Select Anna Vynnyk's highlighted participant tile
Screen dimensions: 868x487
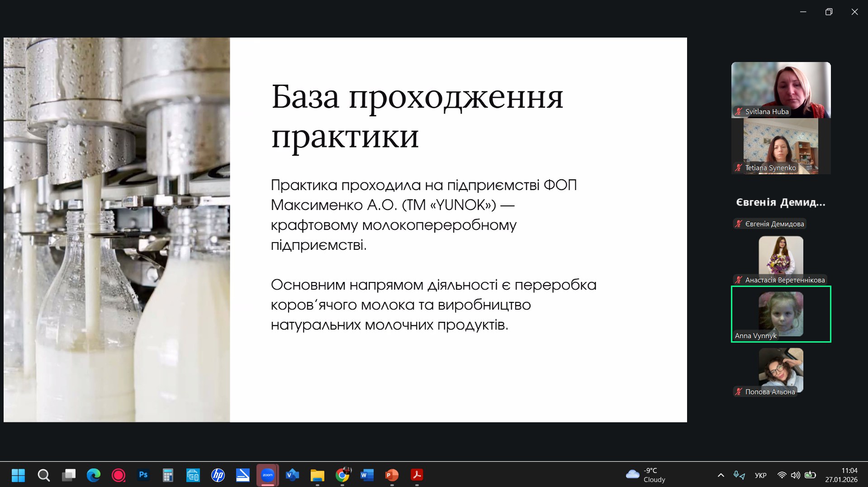(781, 314)
